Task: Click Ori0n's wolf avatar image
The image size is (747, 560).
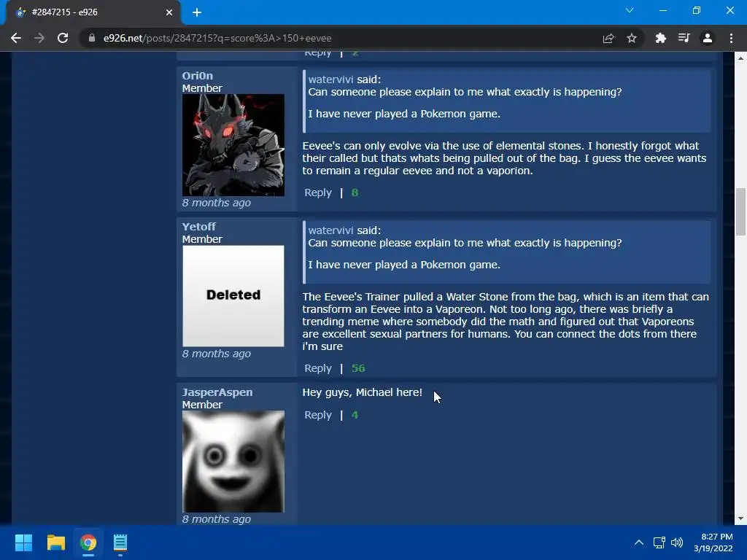Action: 233,145
